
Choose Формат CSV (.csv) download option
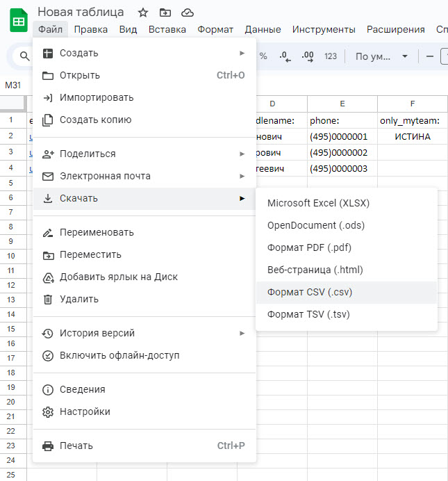tap(310, 292)
